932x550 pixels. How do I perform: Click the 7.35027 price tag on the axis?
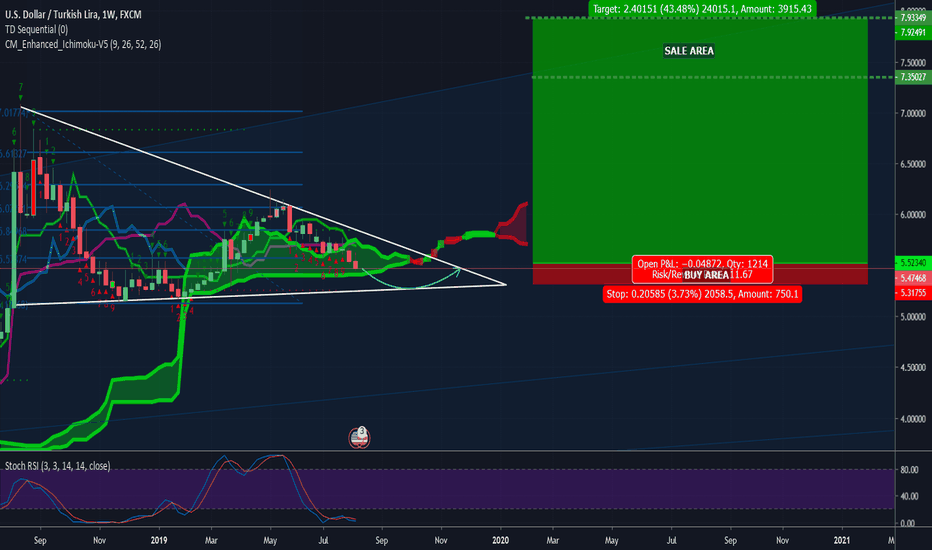click(x=913, y=77)
